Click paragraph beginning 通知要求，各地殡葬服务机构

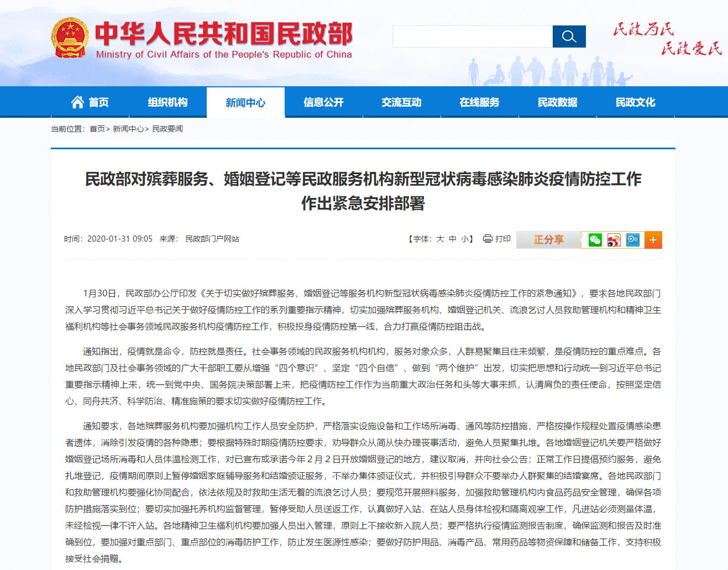point(363,493)
